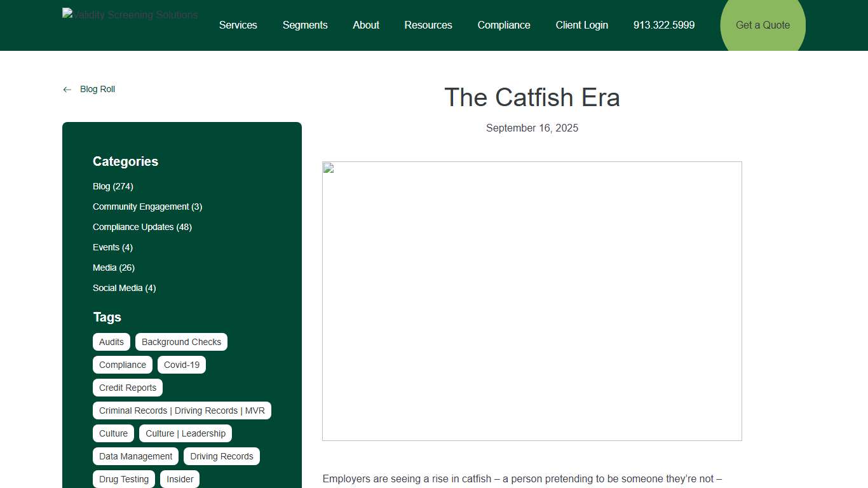
Task: Filter posts by the Audits tag
Action: click(111, 342)
